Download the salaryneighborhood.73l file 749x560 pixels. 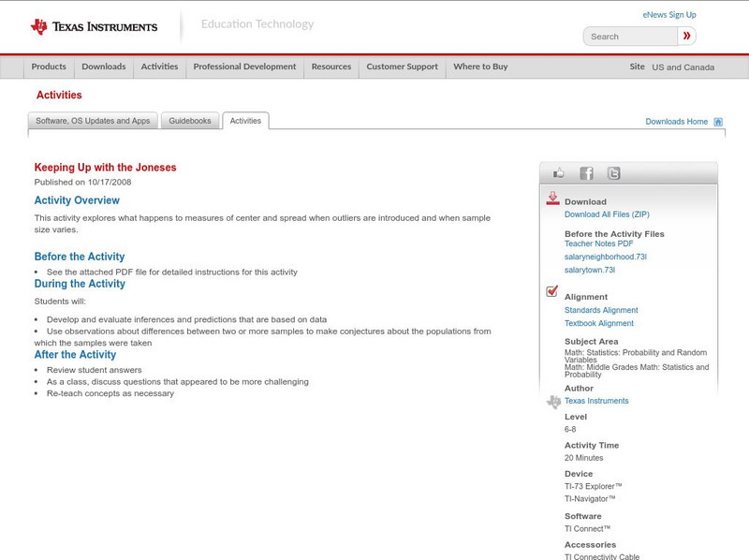pos(605,257)
